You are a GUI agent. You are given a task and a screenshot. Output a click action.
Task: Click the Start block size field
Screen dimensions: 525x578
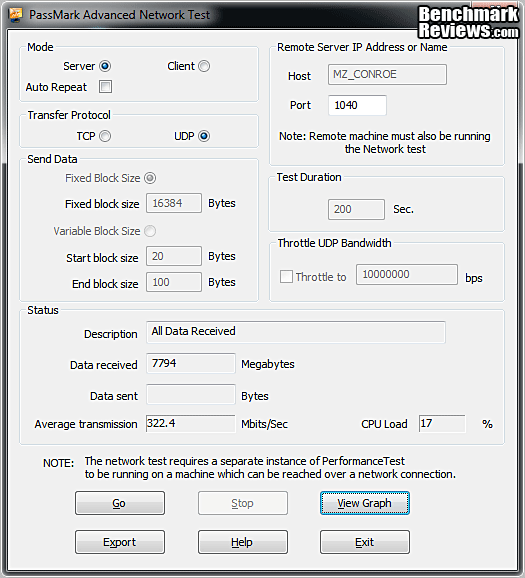pos(174,256)
